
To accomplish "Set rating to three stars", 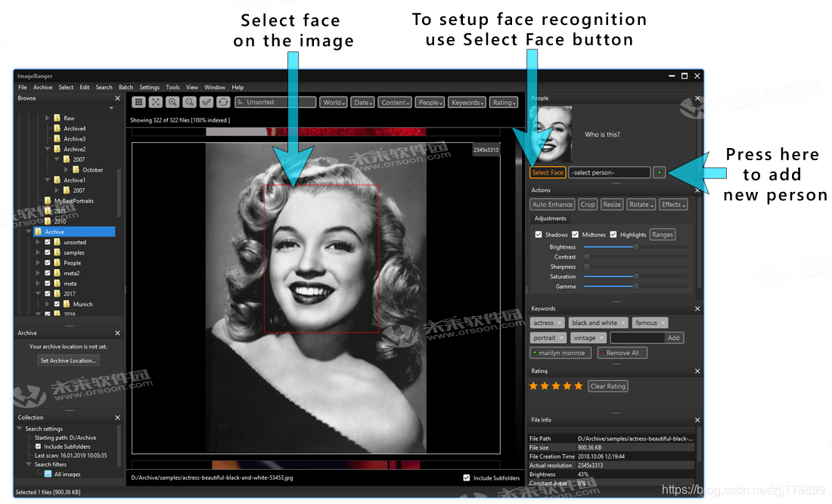I will point(556,386).
